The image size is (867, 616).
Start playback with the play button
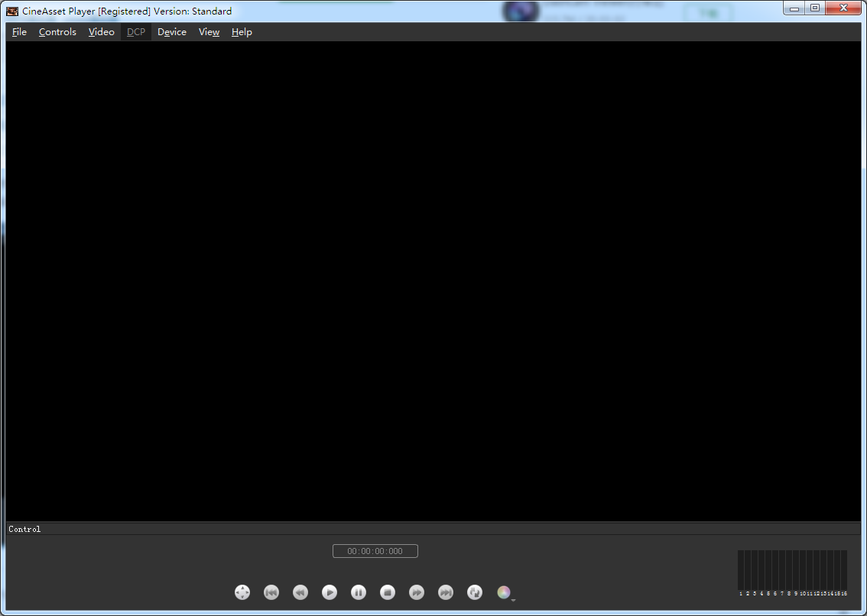coord(330,592)
